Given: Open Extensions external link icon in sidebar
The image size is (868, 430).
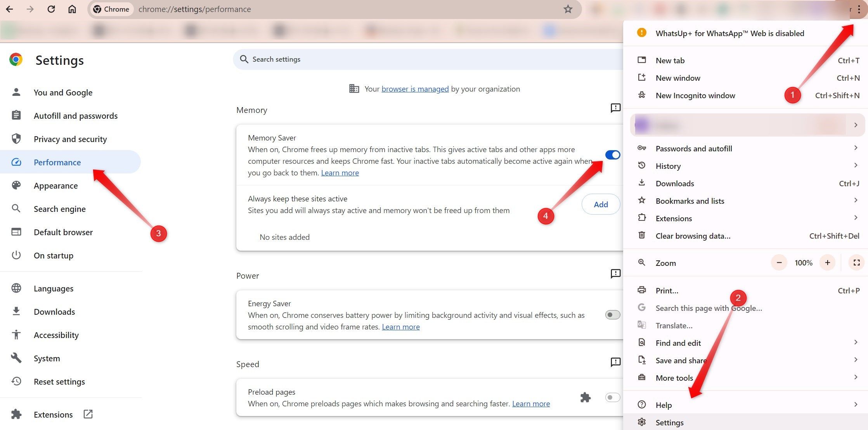Looking at the screenshot, I should (x=88, y=414).
